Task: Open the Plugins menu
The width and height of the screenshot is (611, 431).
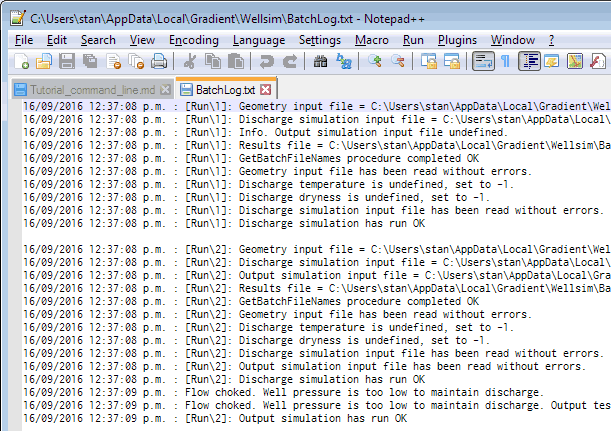Action: point(457,40)
